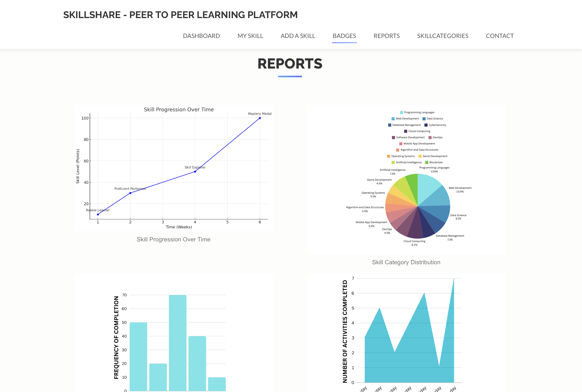The width and height of the screenshot is (582, 392).
Task: Open the Dashboard nav link
Action: (201, 36)
